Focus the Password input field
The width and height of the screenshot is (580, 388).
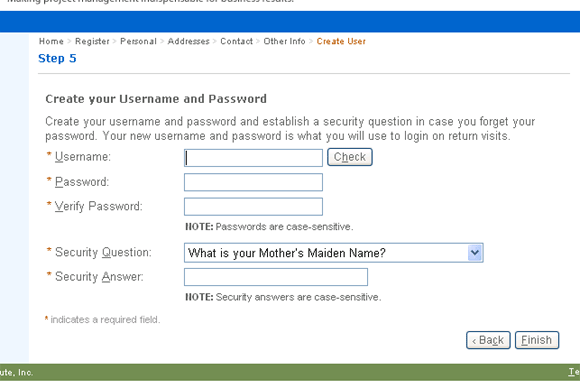point(253,182)
